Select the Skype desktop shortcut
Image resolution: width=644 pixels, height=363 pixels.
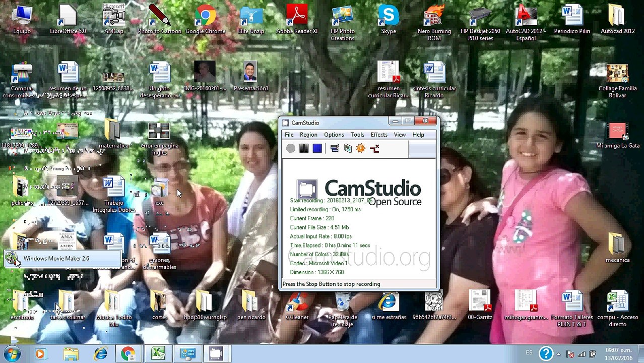pyautogui.click(x=389, y=20)
